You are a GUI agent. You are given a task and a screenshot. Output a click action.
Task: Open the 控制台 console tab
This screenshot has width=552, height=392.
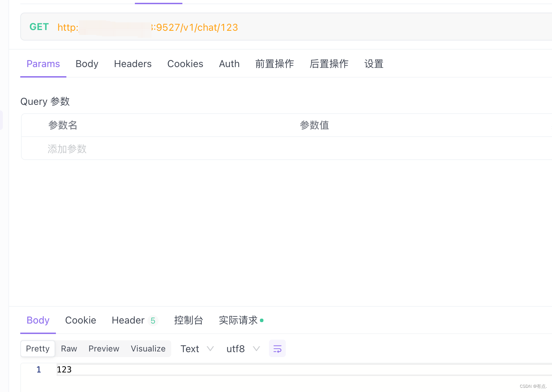pos(189,320)
